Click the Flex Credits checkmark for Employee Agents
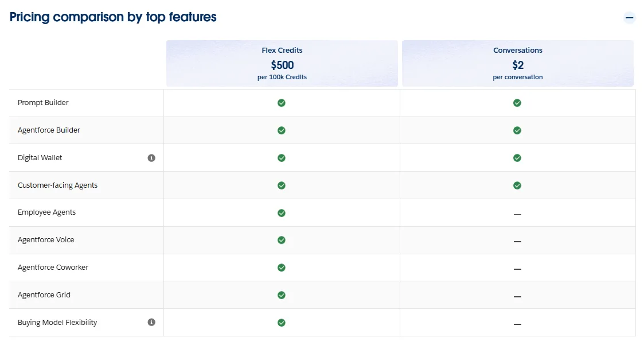644x341 pixels. [x=282, y=213]
